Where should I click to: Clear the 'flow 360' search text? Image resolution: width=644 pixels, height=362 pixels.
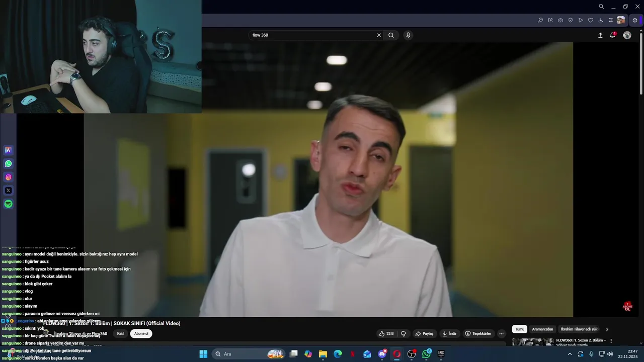click(x=379, y=35)
